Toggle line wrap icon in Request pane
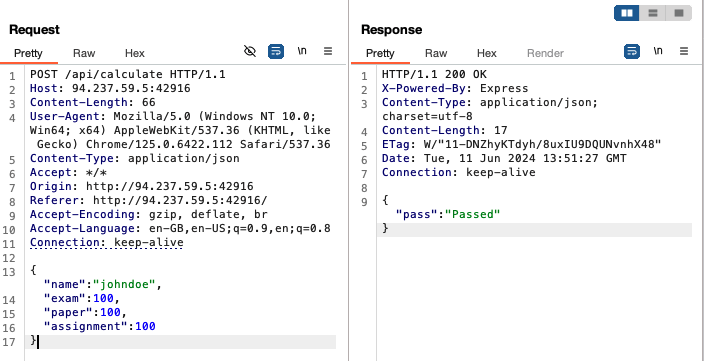The image size is (704, 361). (276, 52)
